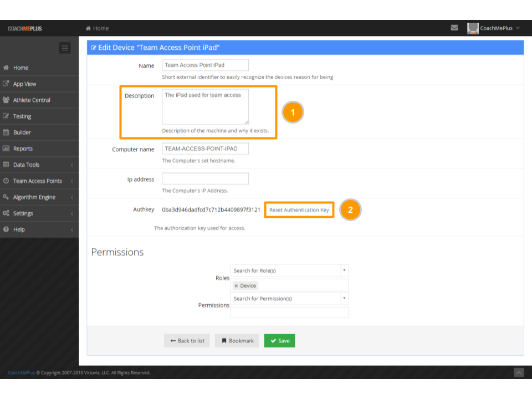Expand the CoachMePlus user menu arrow
This screenshot has width=532, height=399.
point(518,28)
